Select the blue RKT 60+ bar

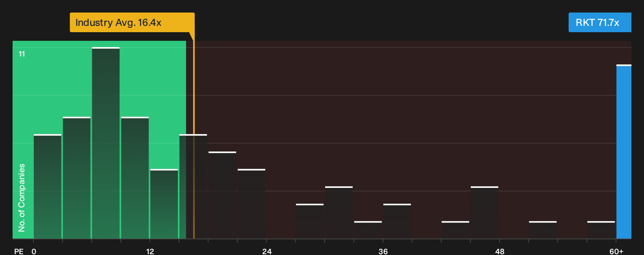click(x=624, y=151)
